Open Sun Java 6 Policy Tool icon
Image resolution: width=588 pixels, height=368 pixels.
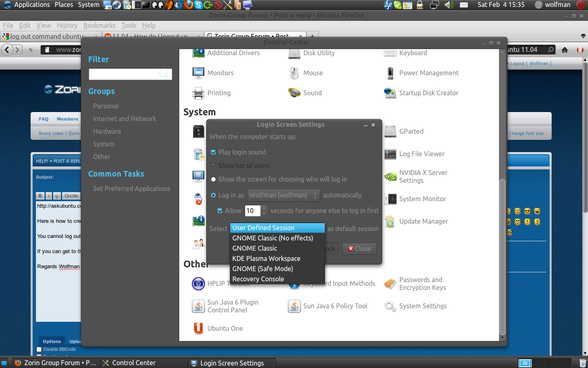point(294,306)
